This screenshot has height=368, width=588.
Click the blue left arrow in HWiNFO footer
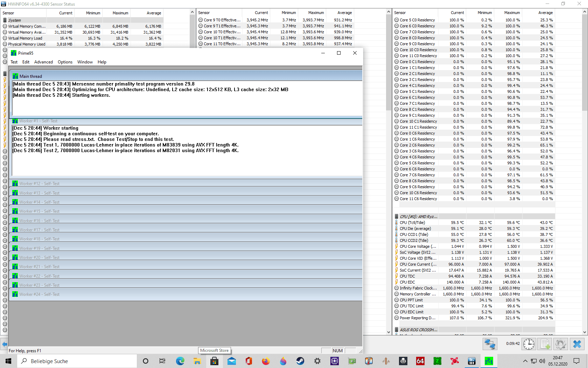5,344
